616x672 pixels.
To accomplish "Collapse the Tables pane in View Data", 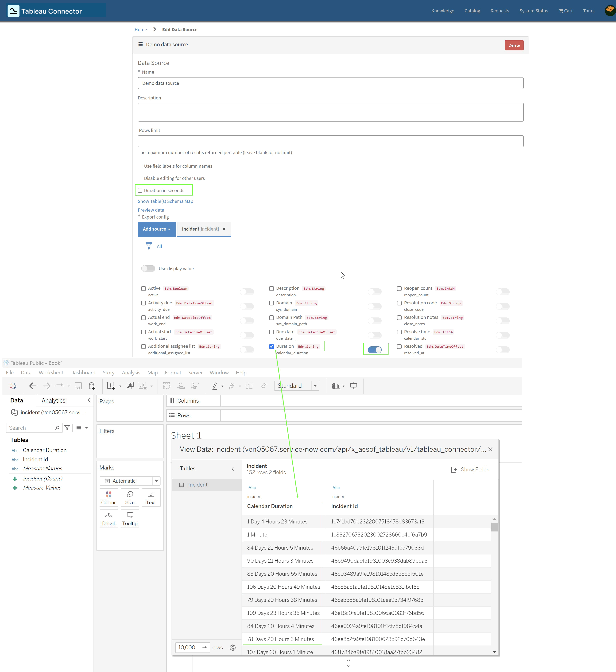I will click(233, 469).
